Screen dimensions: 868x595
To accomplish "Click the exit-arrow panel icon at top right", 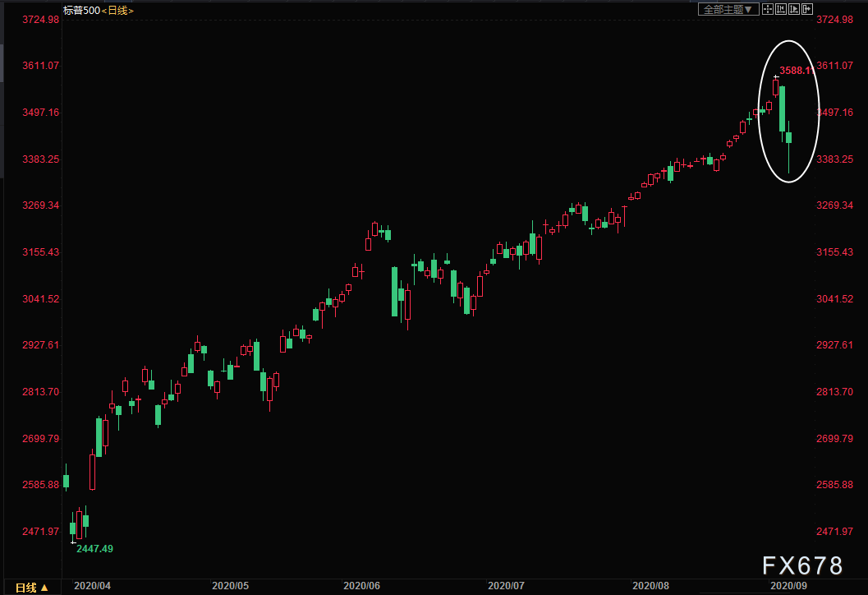I will [x=807, y=9].
